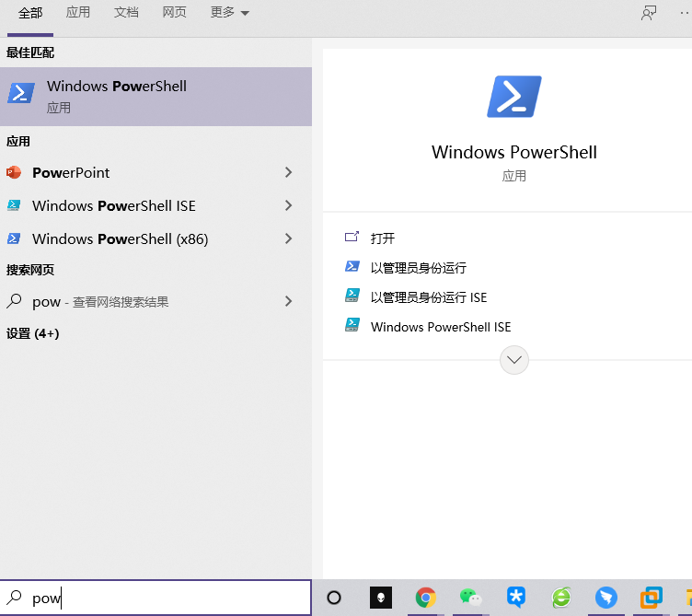The image size is (692, 616).
Task: Click large PowerShell icon in preview pane
Action: coord(514,97)
